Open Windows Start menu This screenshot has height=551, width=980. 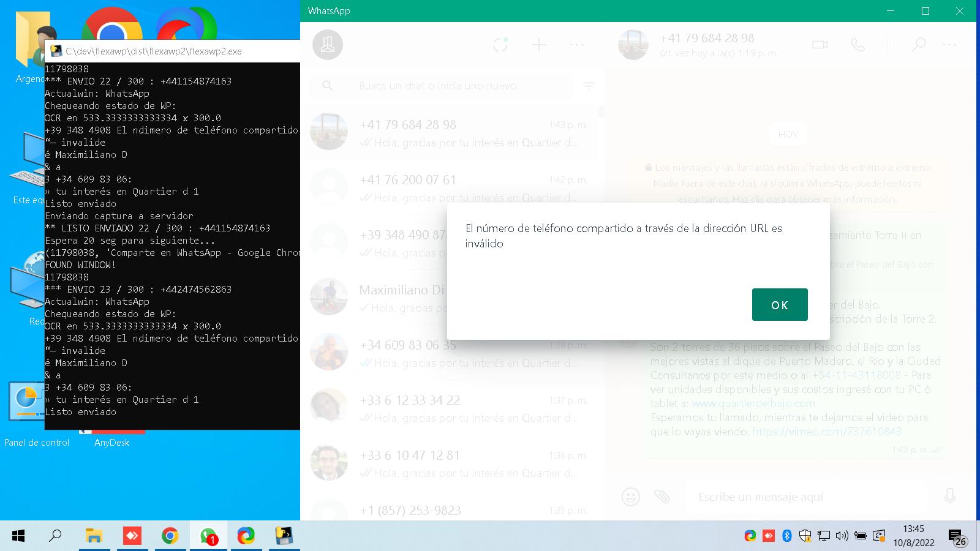click(x=18, y=536)
